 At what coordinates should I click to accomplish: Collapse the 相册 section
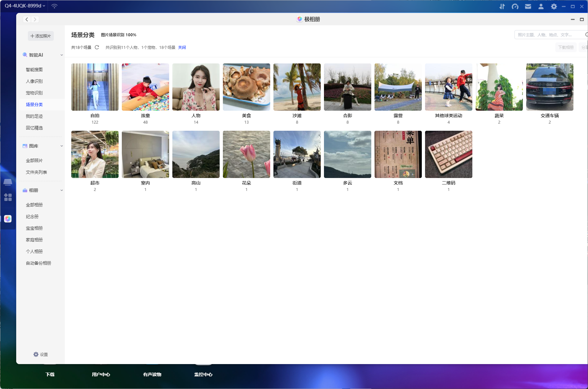62,190
